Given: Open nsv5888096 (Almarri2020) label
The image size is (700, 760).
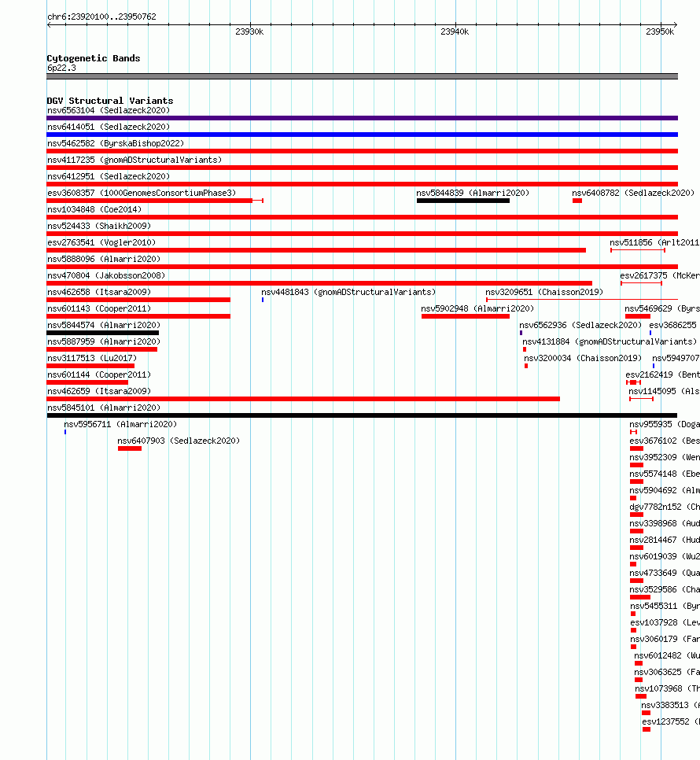Looking at the screenshot, I should [x=104, y=259].
